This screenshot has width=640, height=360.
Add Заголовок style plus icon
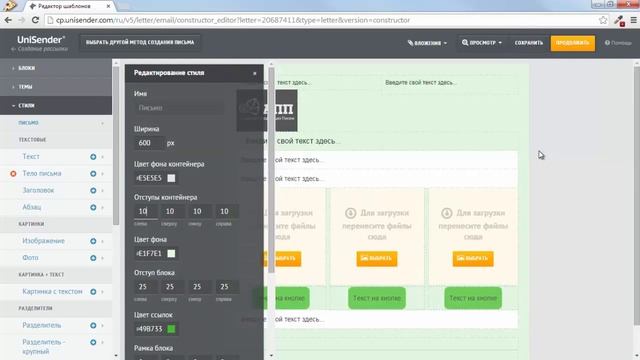click(x=93, y=191)
